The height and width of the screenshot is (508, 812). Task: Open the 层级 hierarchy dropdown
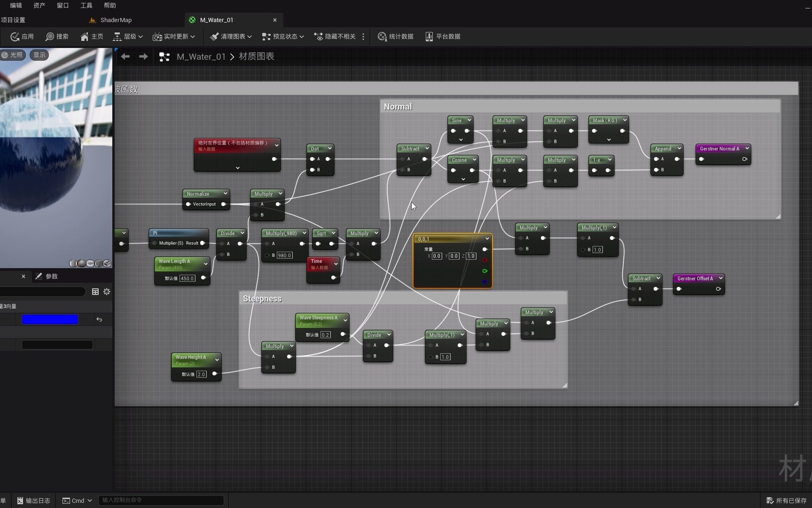point(128,36)
